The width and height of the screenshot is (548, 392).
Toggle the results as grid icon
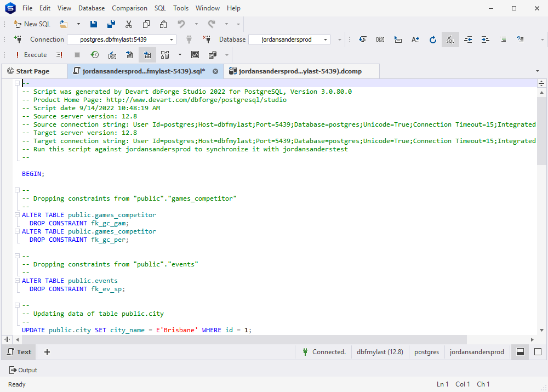pyautogui.click(x=147, y=55)
